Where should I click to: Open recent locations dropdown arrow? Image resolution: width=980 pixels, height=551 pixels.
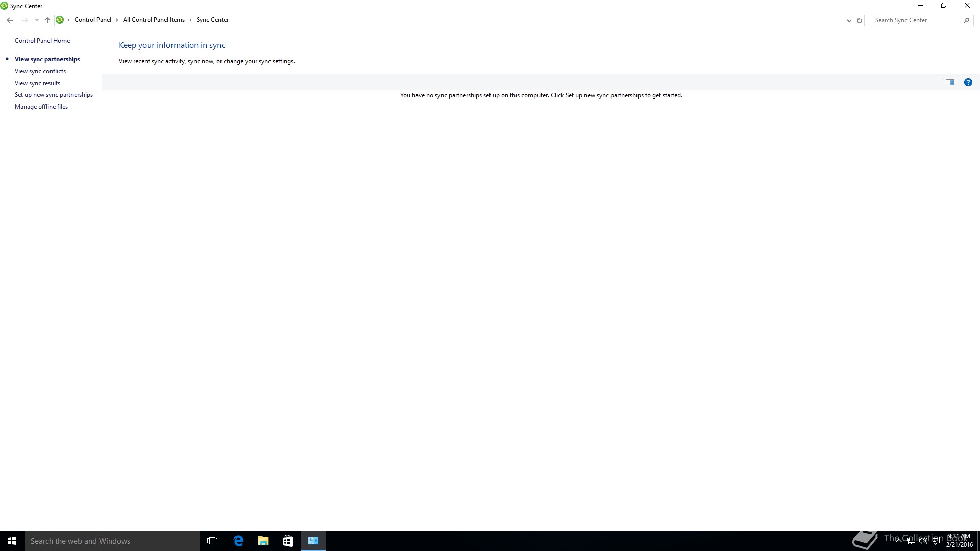point(37,20)
